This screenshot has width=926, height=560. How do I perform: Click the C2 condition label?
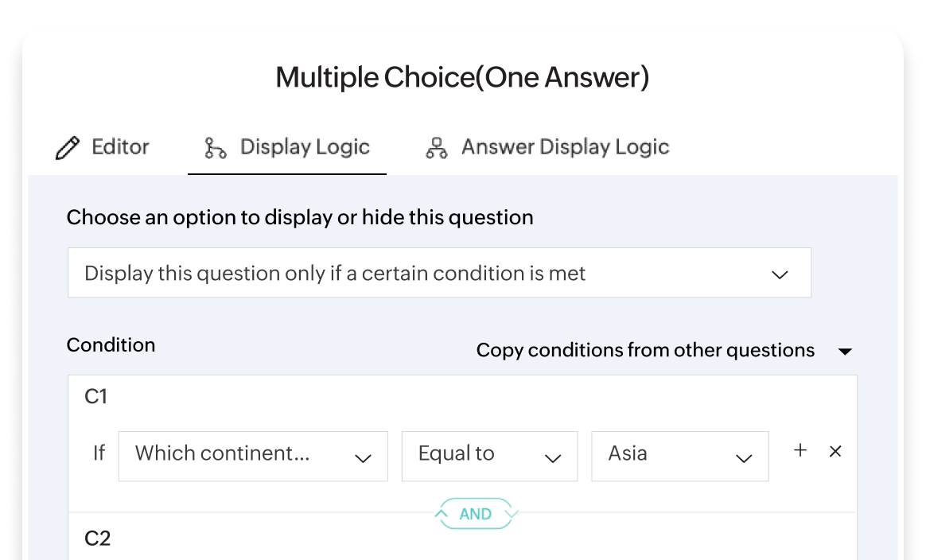coord(96,539)
